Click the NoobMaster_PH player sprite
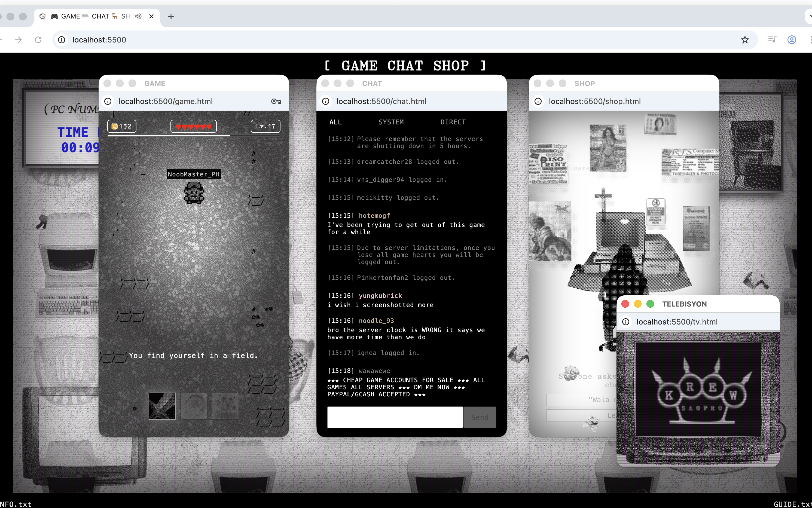The width and height of the screenshot is (812, 508). pyautogui.click(x=194, y=192)
